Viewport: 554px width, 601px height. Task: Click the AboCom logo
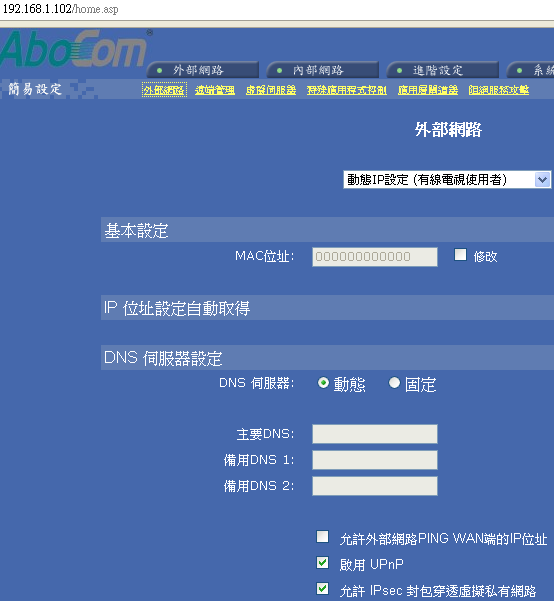pyautogui.click(x=74, y=49)
